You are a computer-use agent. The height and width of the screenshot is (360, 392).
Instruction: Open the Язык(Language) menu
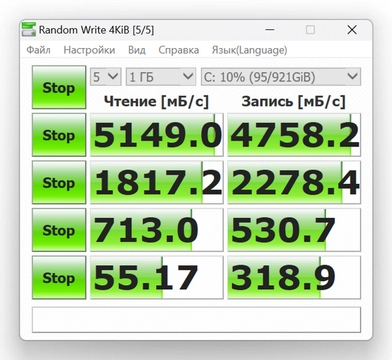[x=249, y=50]
